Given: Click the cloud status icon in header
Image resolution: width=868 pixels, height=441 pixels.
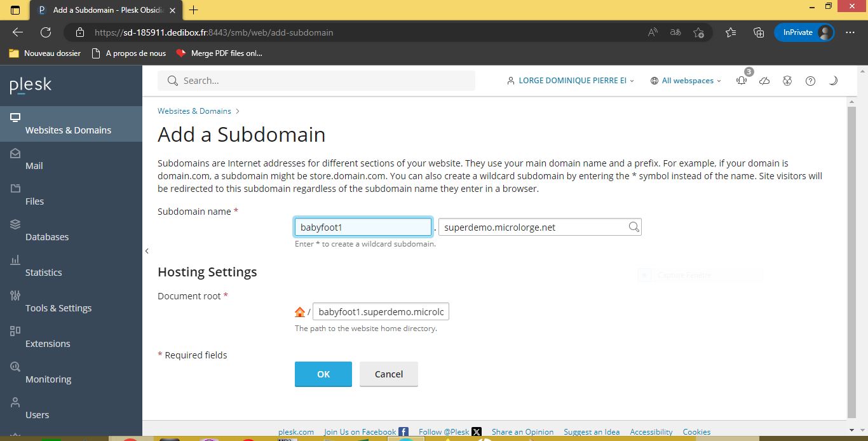Looking at the screenshot, I should 764,81.
